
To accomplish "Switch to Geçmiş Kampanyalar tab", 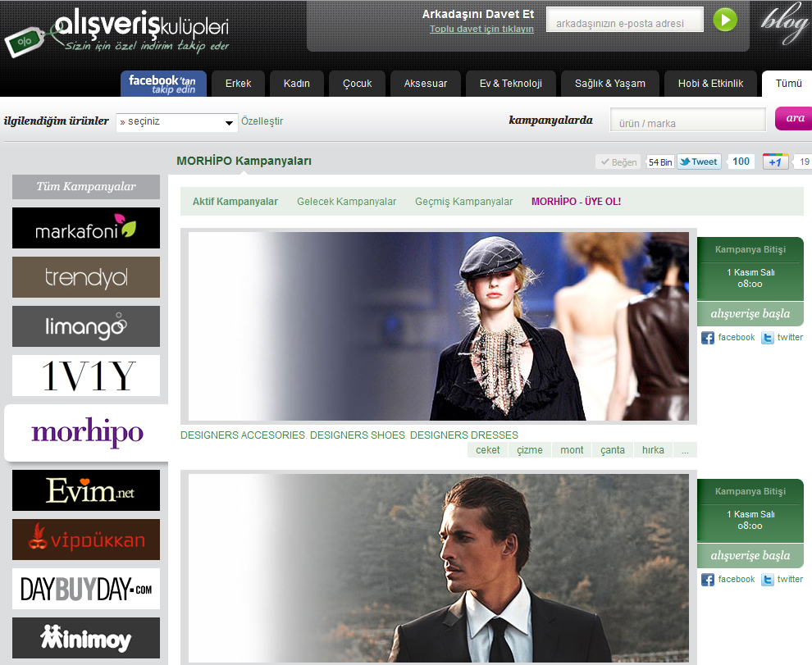I will (x=464, y=202).
